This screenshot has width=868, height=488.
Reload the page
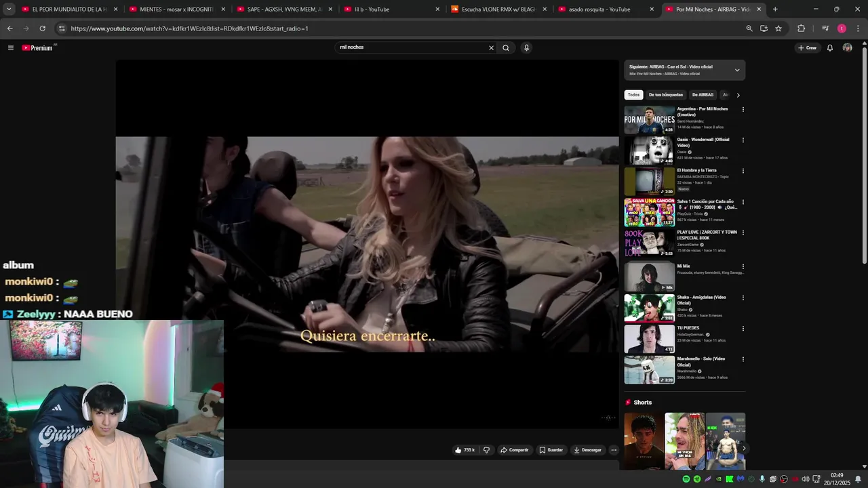click(x=42, y=28)
